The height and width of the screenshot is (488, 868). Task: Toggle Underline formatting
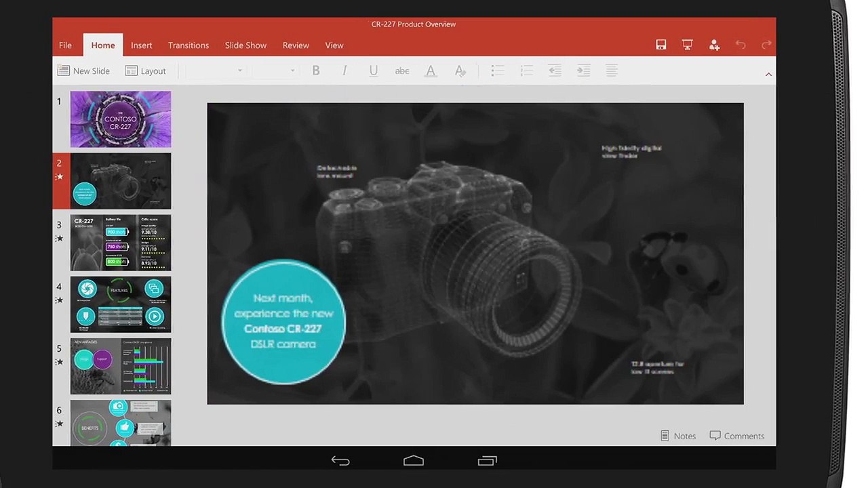[x=373, y=70]
